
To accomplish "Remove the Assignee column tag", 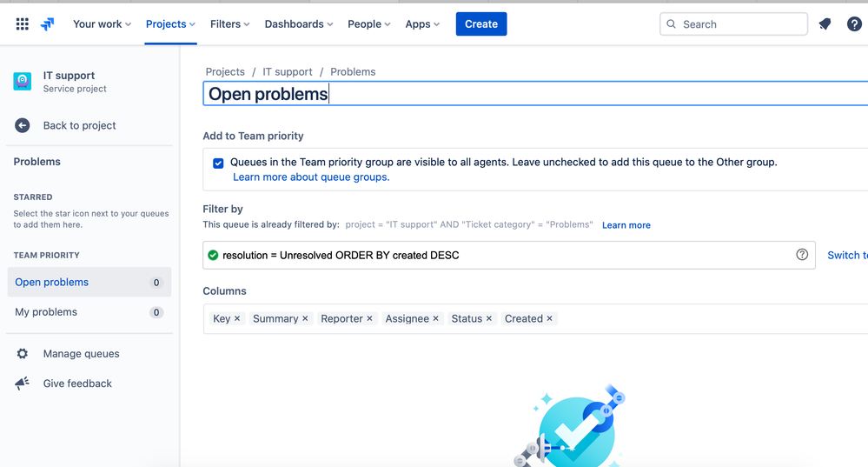I will (x=435, y=318).
